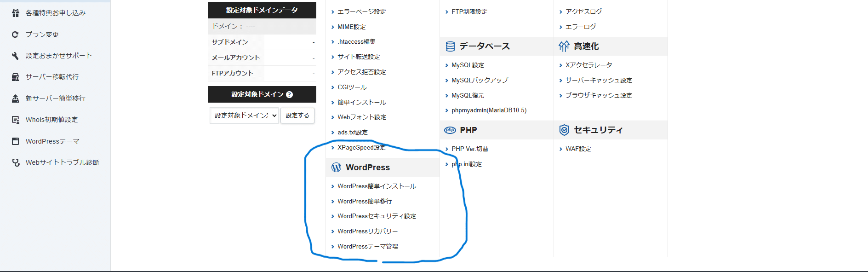Open MySQL設定 link

point(468,65)
